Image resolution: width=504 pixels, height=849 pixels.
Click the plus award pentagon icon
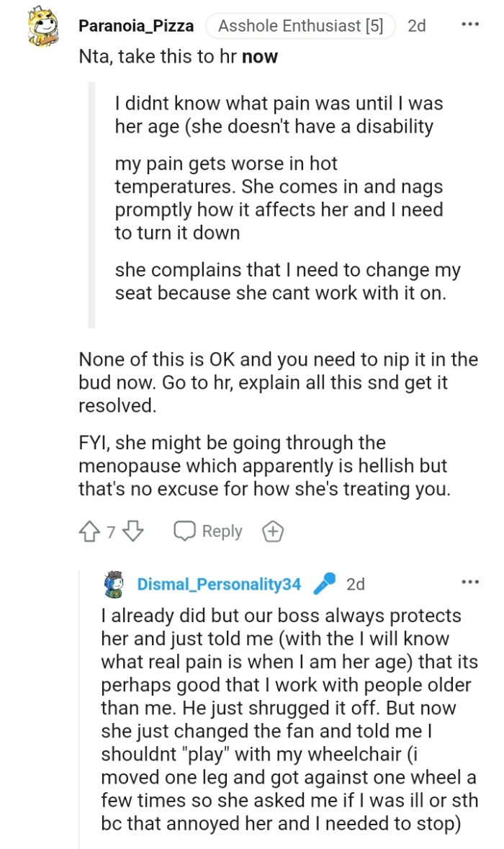coord(271,531)
